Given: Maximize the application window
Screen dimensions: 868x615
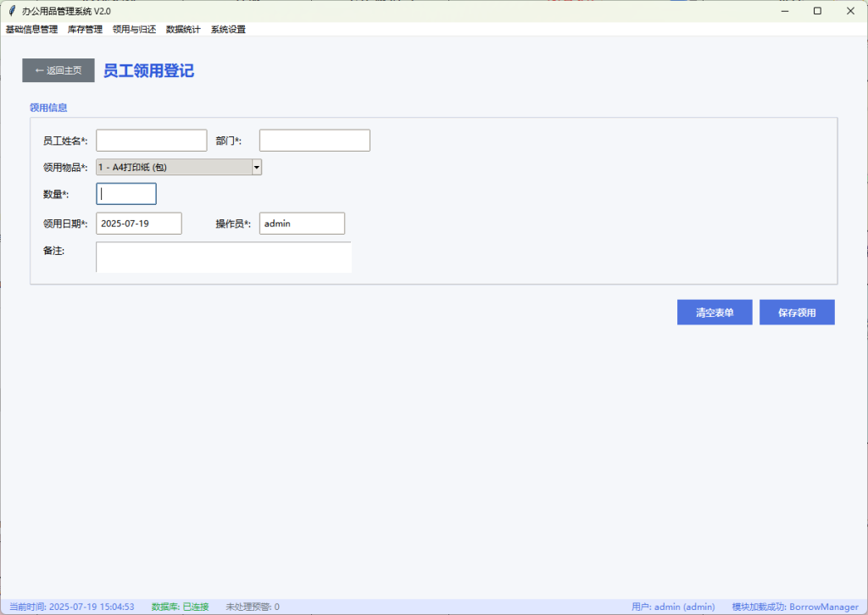Looking at the screenshot, I should tap(817, 11).
